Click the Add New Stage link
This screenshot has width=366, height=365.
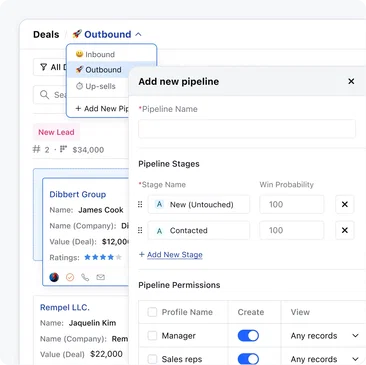(x=175, y=255)
